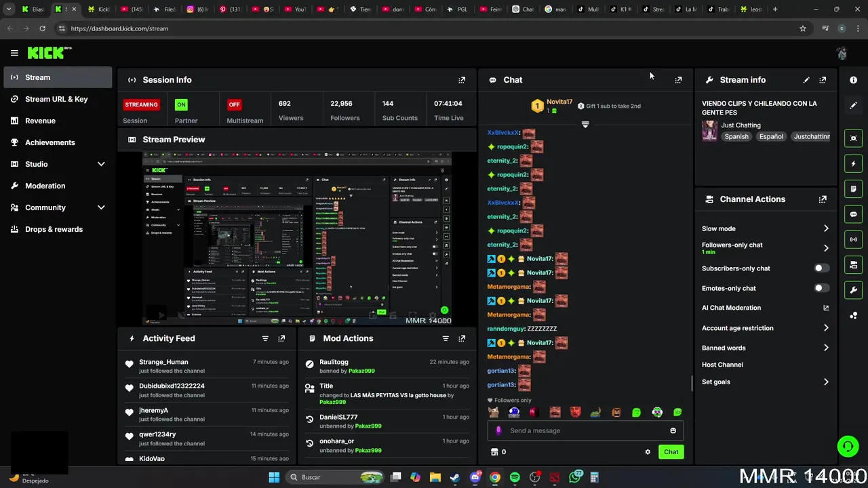Image resolution: width=868 pixels, height=488 pixels.
Task: Toggle document widget in right rail
Action: click(853, 189)
